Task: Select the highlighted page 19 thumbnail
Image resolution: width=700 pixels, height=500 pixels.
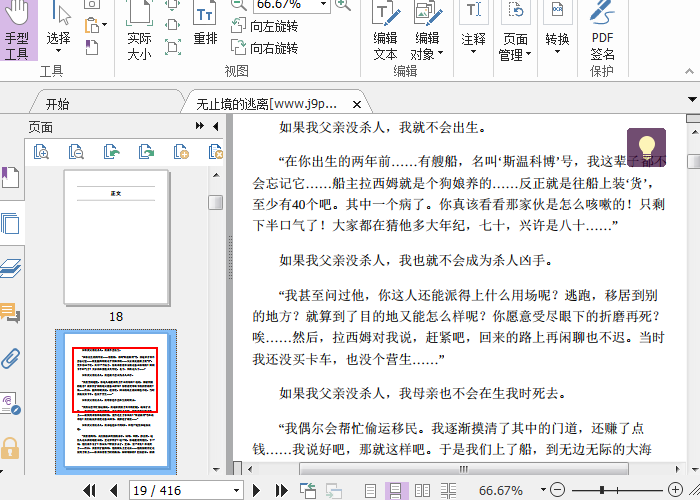Action: 116,400
